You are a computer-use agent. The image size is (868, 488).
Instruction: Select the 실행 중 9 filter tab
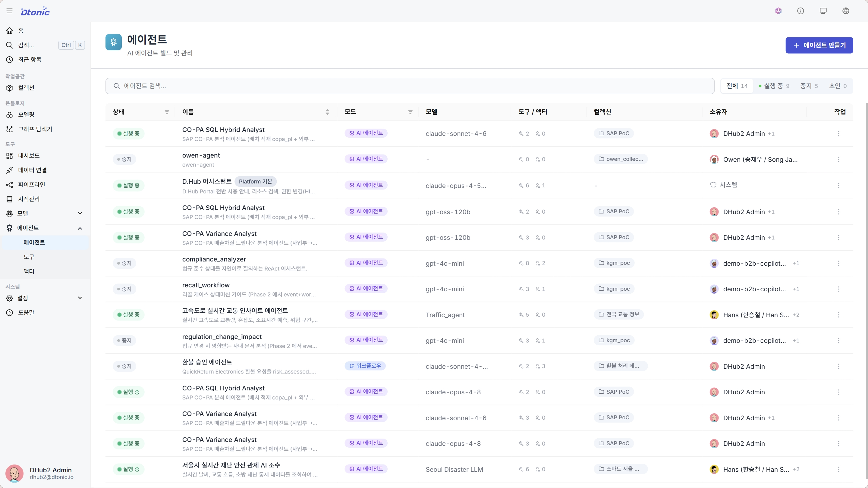click(774, 86)
